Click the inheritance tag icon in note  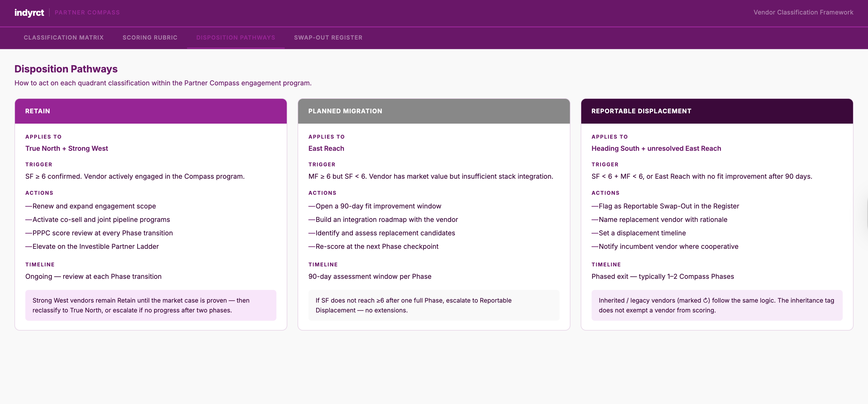tap(706, 300)
